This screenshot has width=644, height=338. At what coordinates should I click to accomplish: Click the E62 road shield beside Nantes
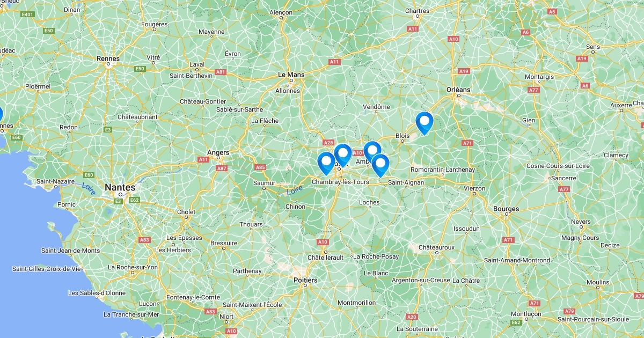pos(135,200)
